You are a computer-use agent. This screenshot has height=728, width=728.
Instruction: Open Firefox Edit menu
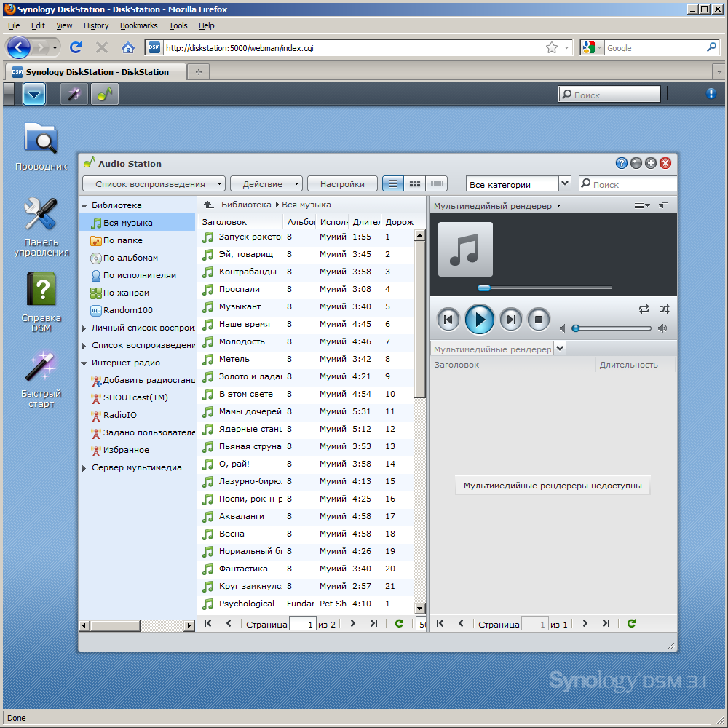click(38, 25)
